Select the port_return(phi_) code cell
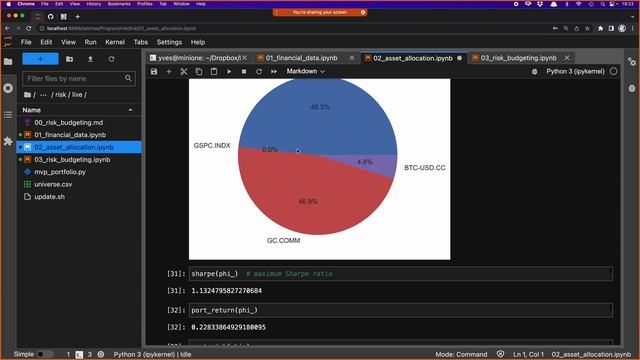Screen dimensions: 640x360 400,310
